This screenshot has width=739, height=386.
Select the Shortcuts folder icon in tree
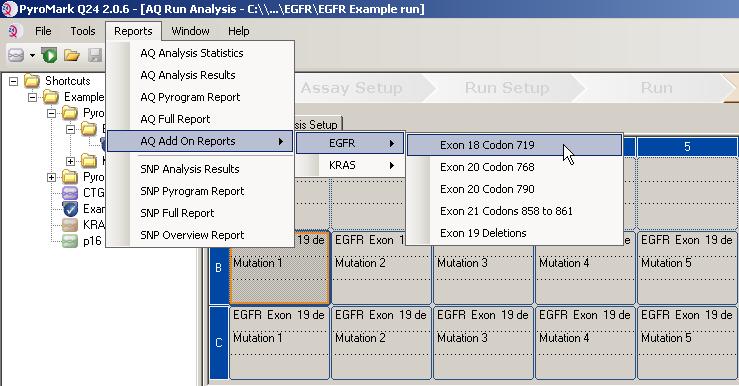[32, 81]
